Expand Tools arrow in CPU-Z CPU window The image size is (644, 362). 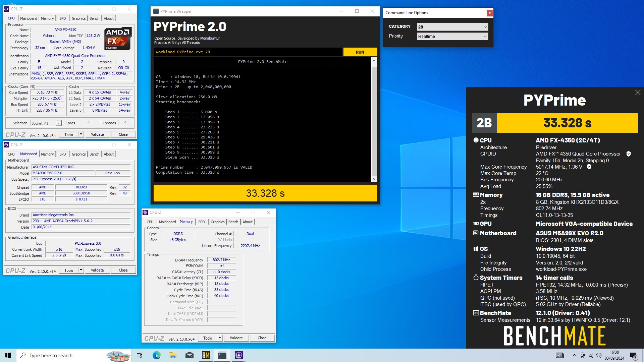click(81, 134)
